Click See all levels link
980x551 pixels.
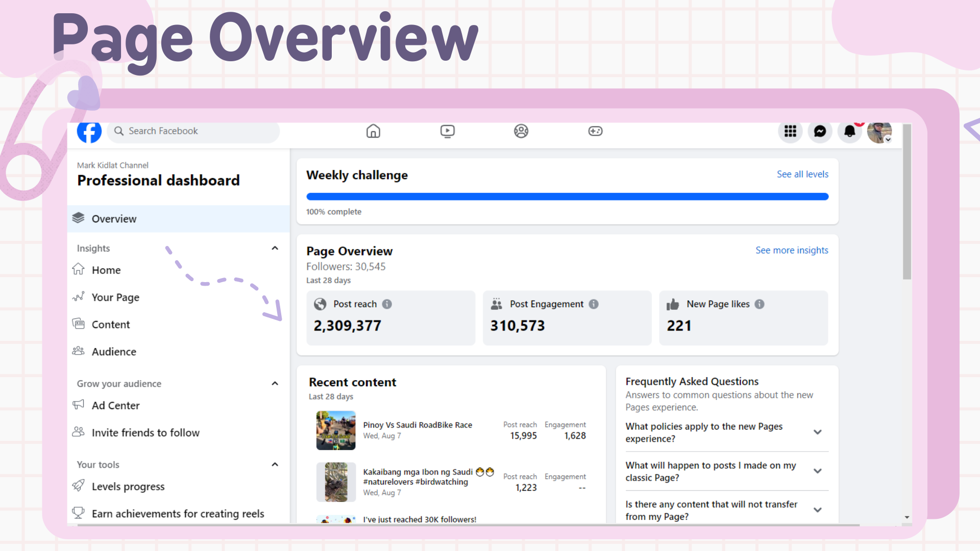[x=802, y=174]
